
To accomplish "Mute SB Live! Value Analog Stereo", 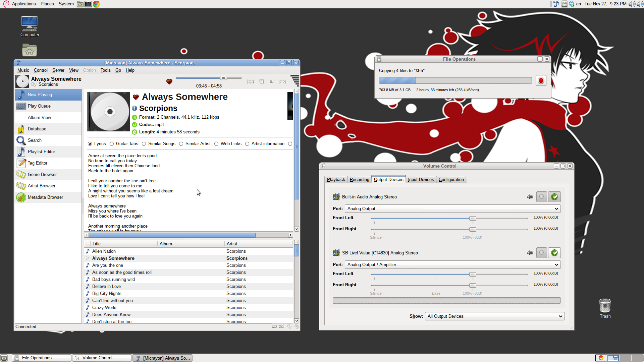I will [x=530, y=253].
